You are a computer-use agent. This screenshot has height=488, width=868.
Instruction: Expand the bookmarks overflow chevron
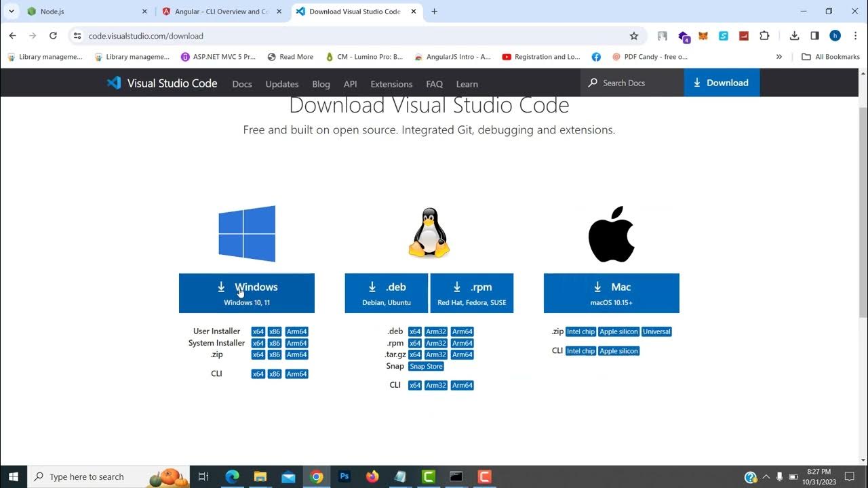[778, 56]
